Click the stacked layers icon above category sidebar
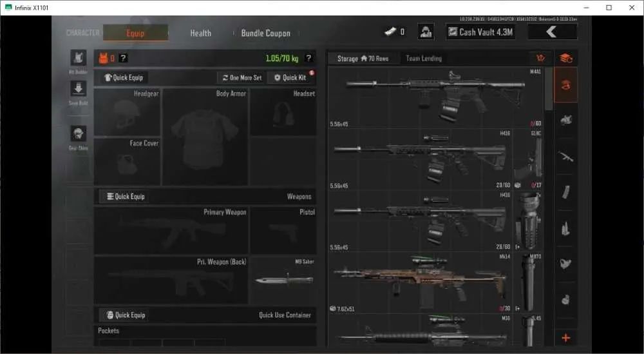 pyautogui.click(x=566, y=58)
